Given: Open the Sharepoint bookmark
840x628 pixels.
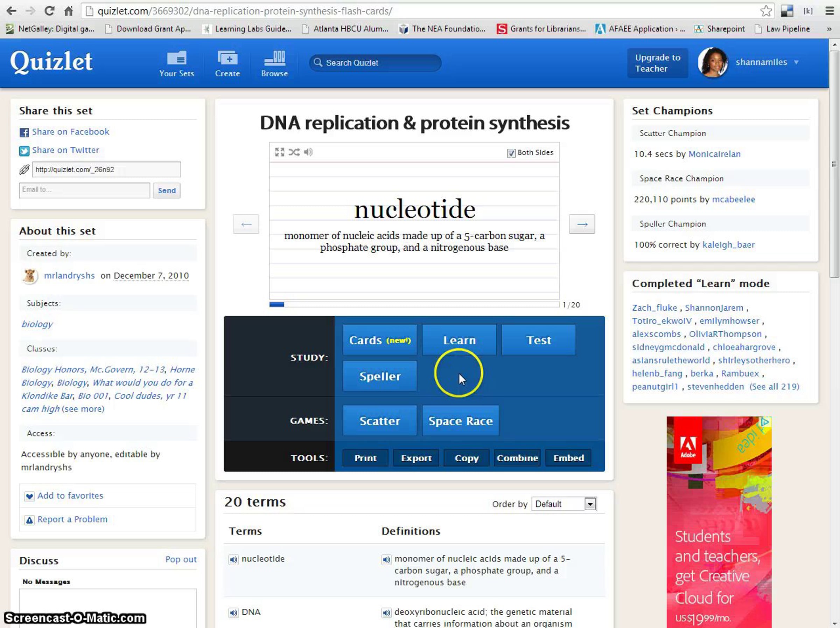Looking at the screenshot, I should coord(720,29).
